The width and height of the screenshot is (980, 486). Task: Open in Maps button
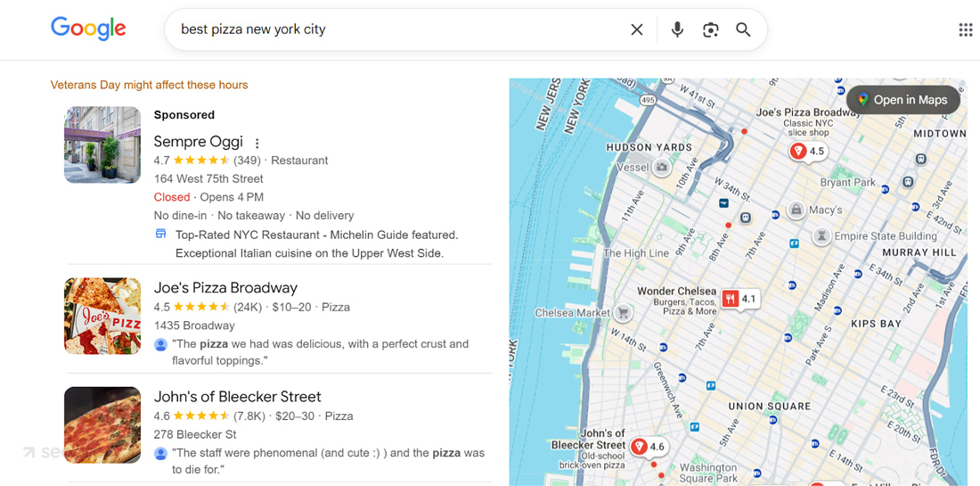903,100
